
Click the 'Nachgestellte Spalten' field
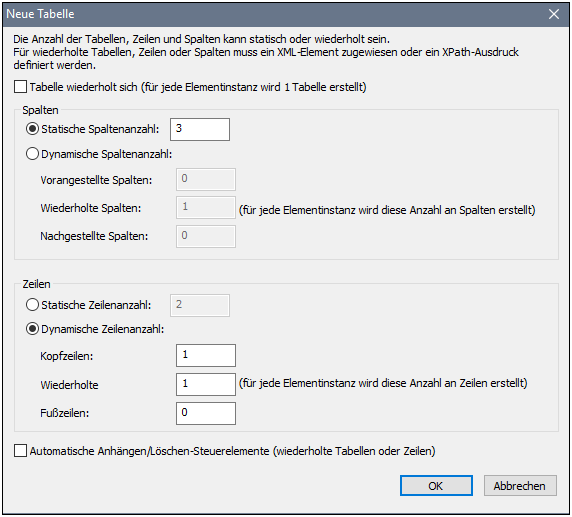(x=206, y=236)
